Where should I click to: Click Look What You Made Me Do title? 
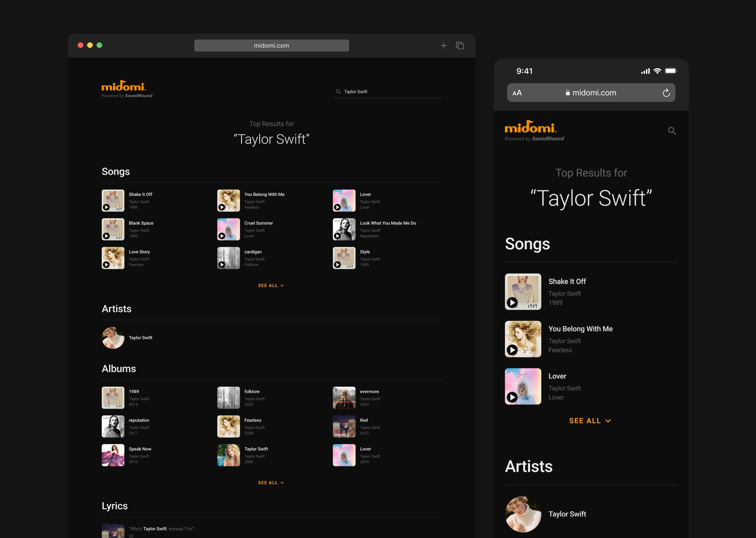(388, 223)
